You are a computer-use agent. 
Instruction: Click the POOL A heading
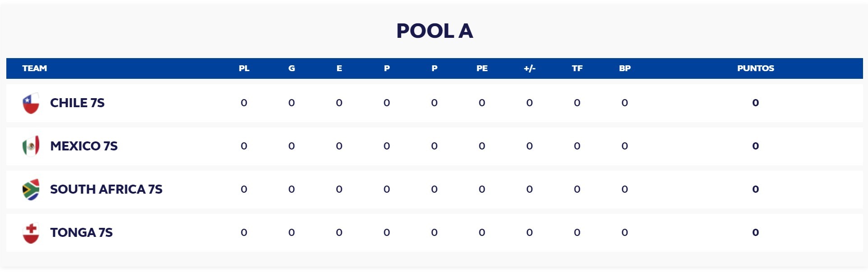tap(434, 31)
